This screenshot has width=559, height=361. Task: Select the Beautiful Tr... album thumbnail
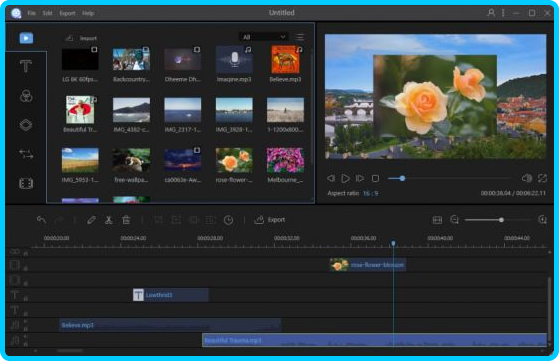pos(80,110)
